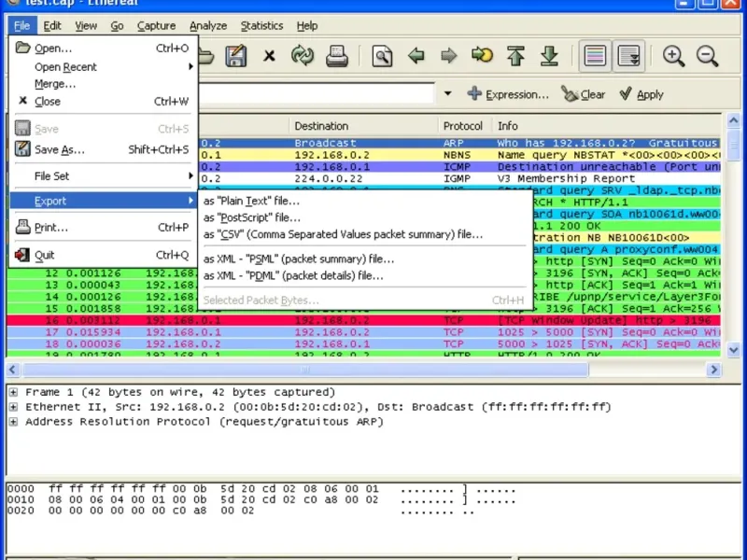Viewport: 747px width, 560px height.
Task: Jump to first packet icon
Action: (515, 56)
